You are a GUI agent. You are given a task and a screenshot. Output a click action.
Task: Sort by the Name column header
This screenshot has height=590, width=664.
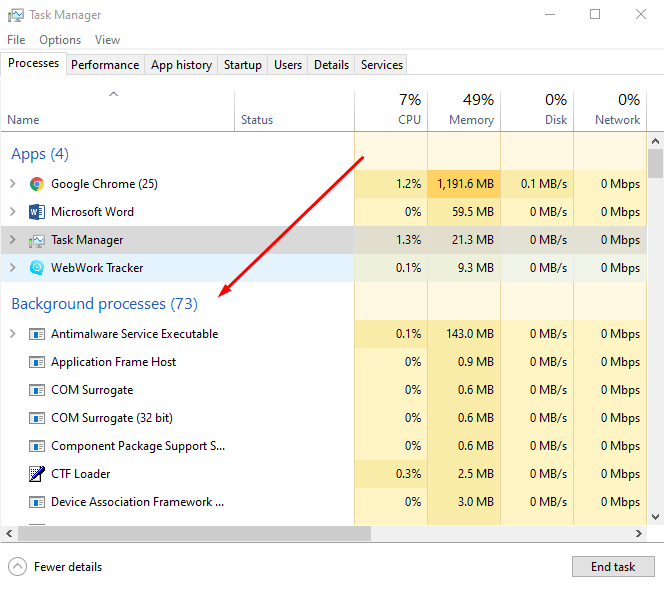point(117,110)
